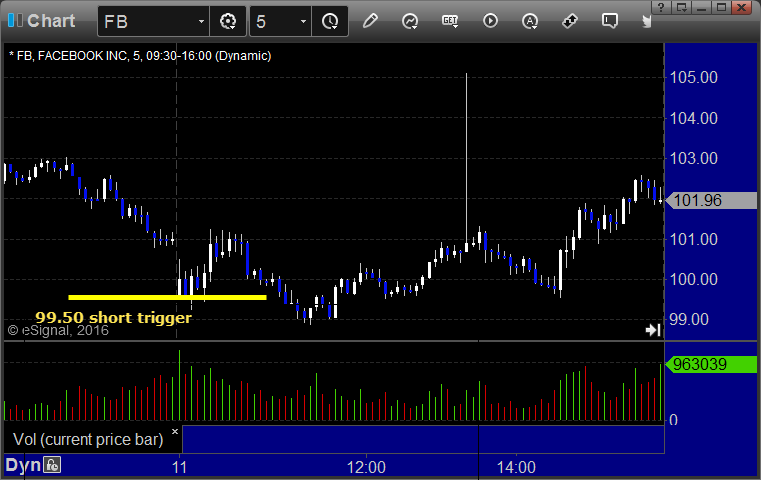Click the volume axis 0 label
The image size is (761, 480).
(x=673, y=420)
